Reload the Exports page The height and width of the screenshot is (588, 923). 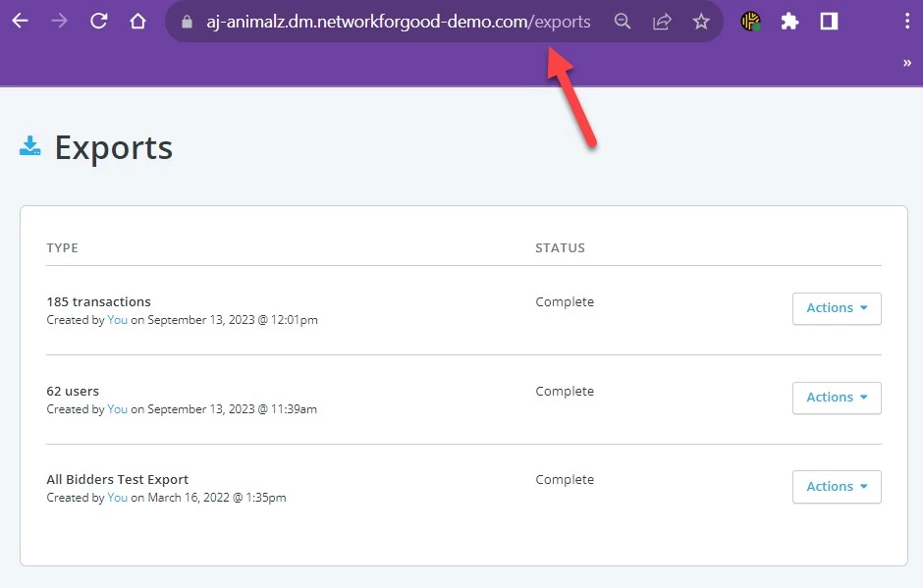click(x=98, y=21)
